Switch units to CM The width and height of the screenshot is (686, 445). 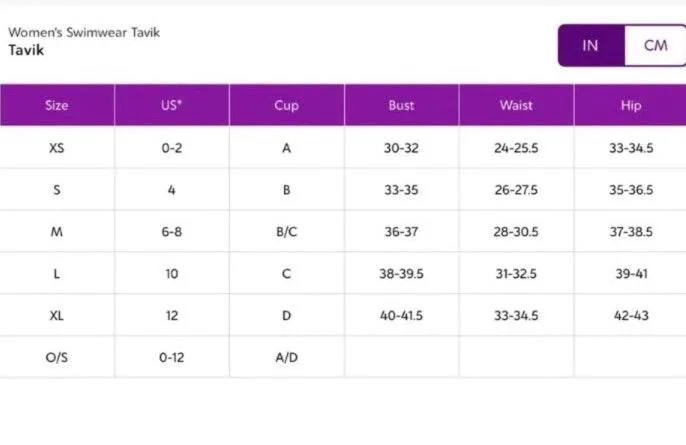655,46
